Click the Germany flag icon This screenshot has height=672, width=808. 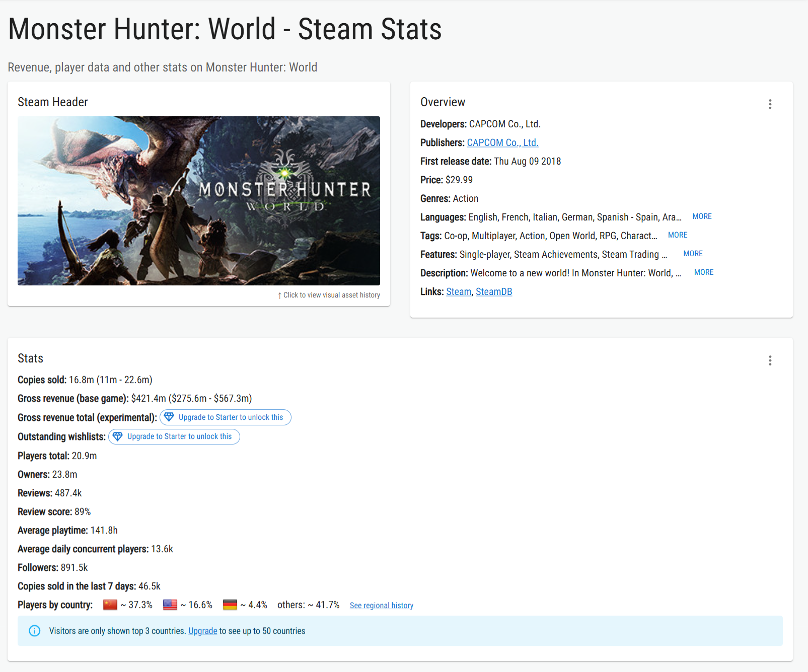click(x=230, y=605)
